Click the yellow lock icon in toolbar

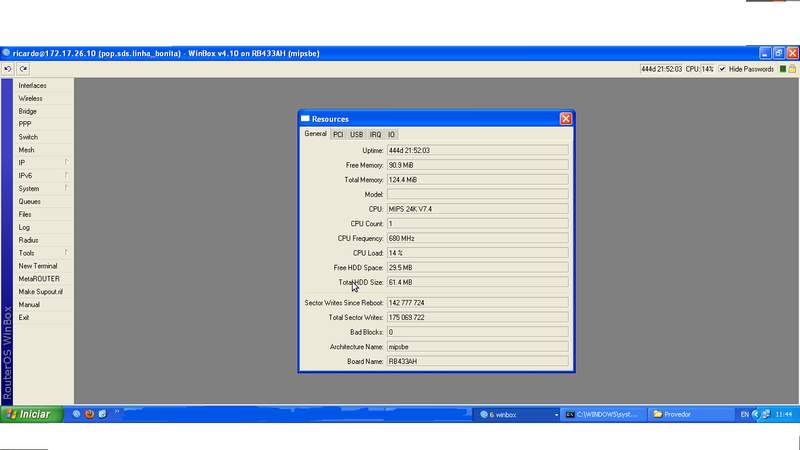pyautogui.click(x=792, y=69)
